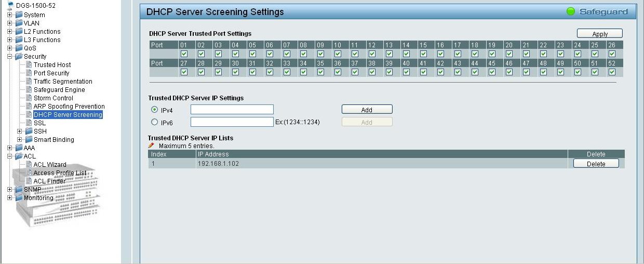Expand the Smart Binding tree node

pyautogui.click(x=20, y=139)
